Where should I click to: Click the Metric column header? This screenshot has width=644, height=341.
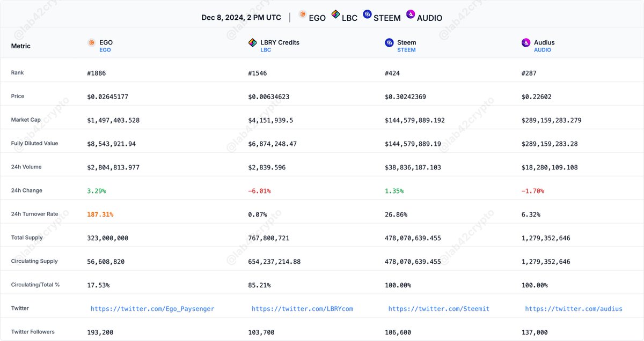point(21,46)
